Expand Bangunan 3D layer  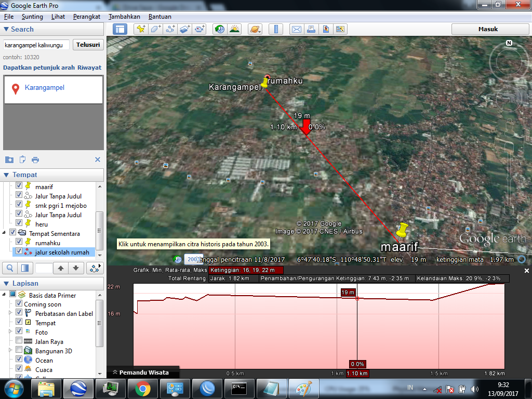coord(10,350)
